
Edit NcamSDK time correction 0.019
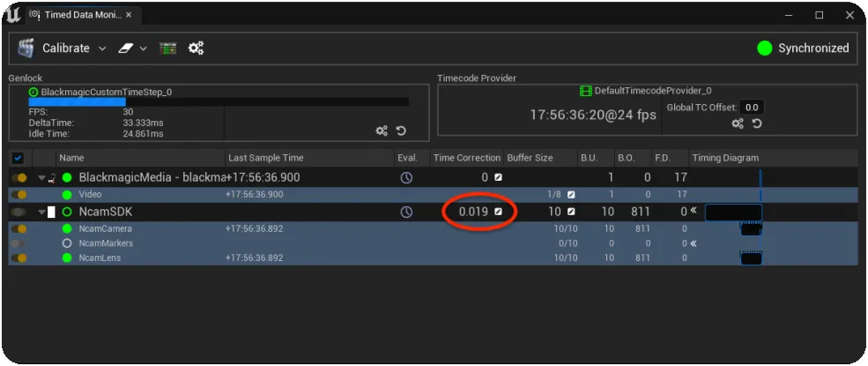point(473,212)
